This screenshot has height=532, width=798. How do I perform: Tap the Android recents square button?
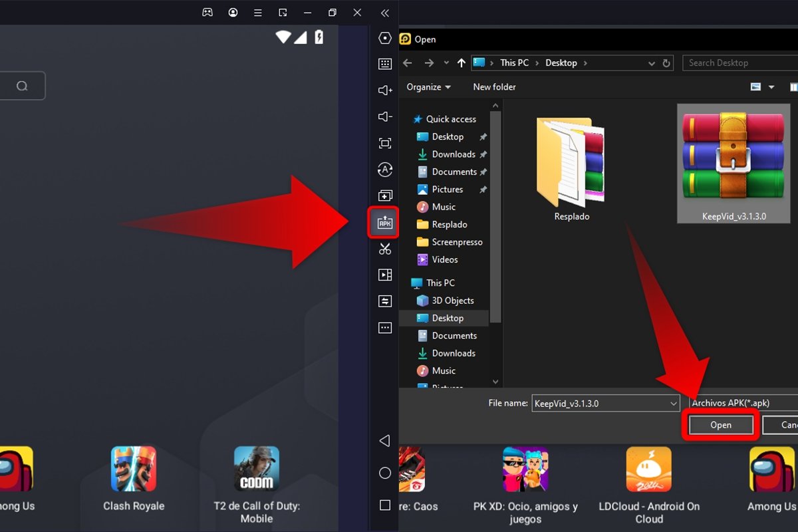coord(384,505)
